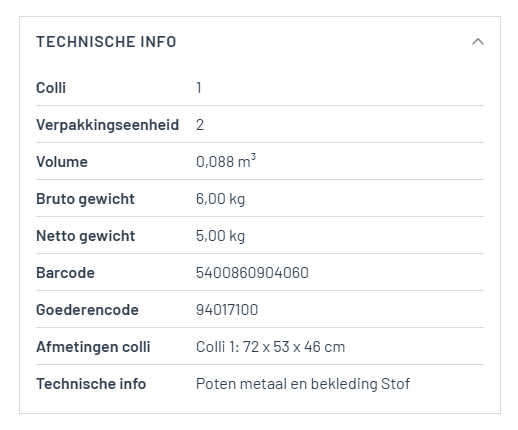Select the Verpakkingseenheid label

click(108, 125)
